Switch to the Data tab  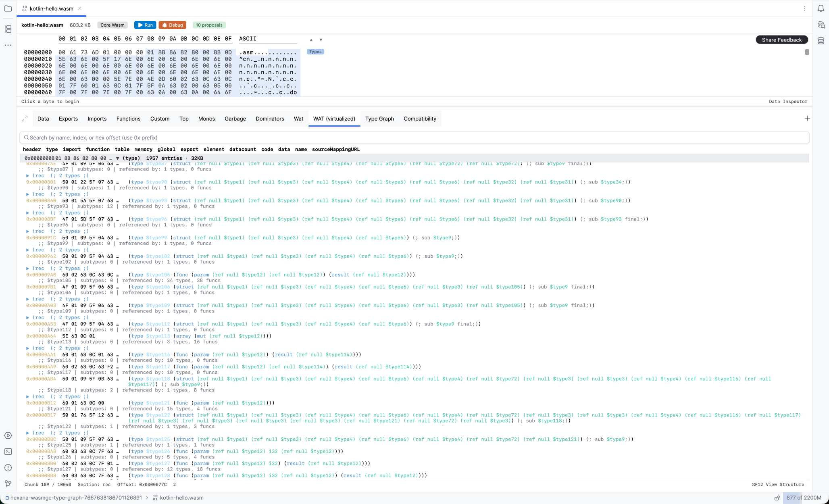tap(43, 119)
